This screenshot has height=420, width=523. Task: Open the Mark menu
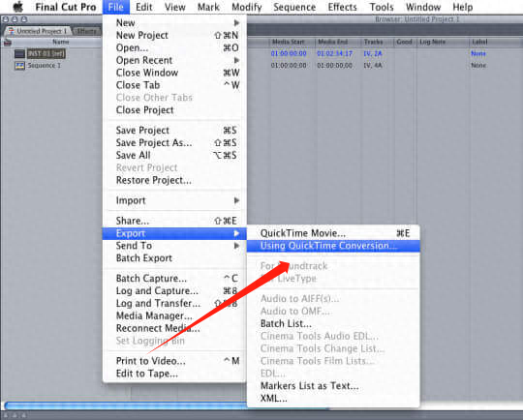pyautogui.click(x=208, y=7)
